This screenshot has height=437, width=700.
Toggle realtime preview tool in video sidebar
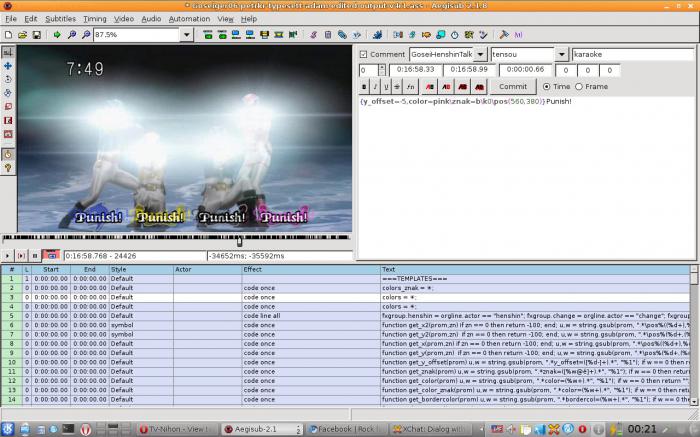(8, 154)
